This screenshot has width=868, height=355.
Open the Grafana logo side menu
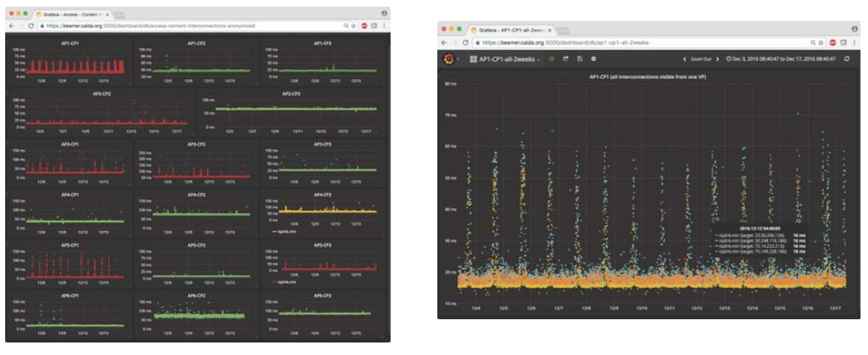[449, 59]
